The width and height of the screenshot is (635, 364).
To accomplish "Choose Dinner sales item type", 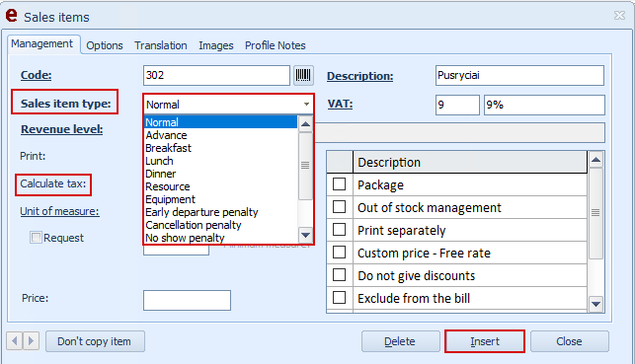I will (221, 174).
